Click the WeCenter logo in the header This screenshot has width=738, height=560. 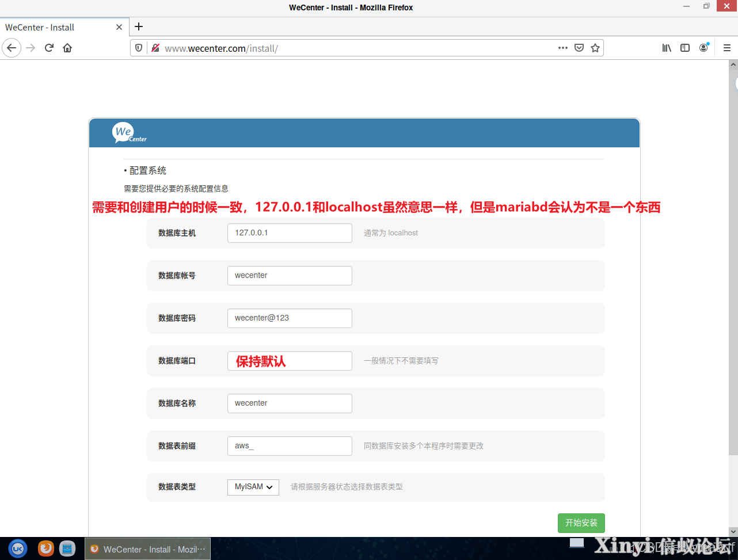pos(130,132)
